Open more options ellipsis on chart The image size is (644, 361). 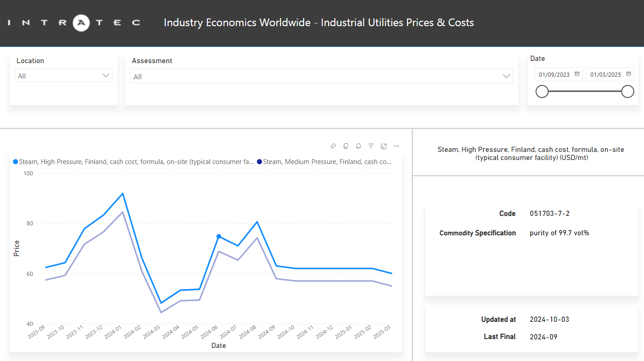[396, 146]
